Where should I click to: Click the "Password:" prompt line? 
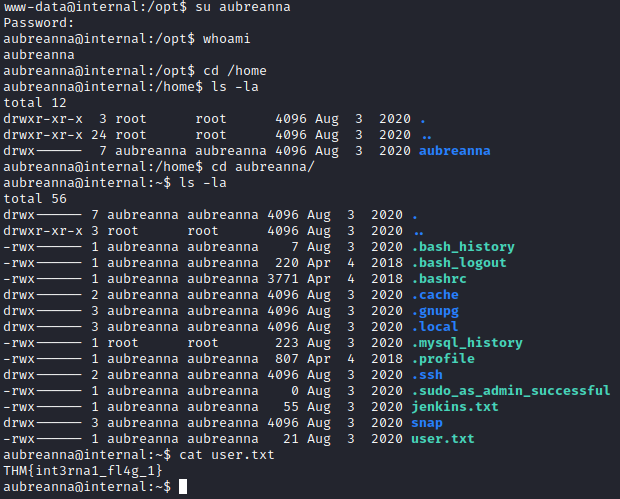(38, 22)
